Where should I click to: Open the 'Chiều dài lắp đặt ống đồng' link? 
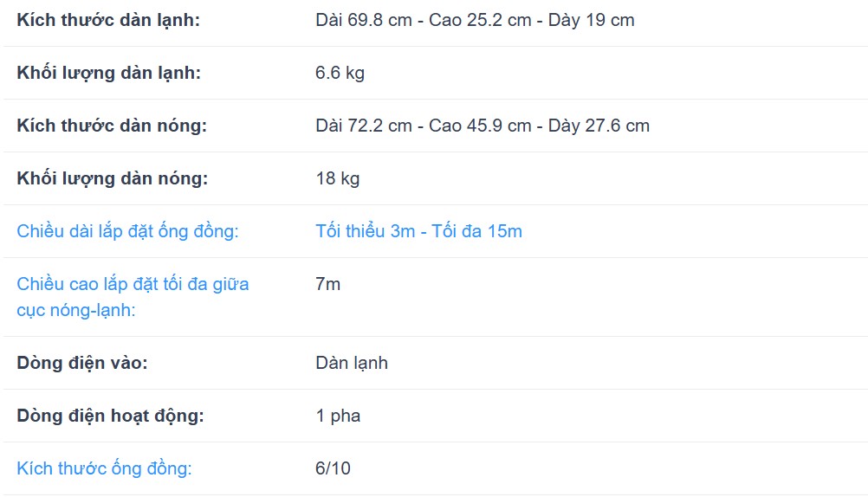[127, 231]
